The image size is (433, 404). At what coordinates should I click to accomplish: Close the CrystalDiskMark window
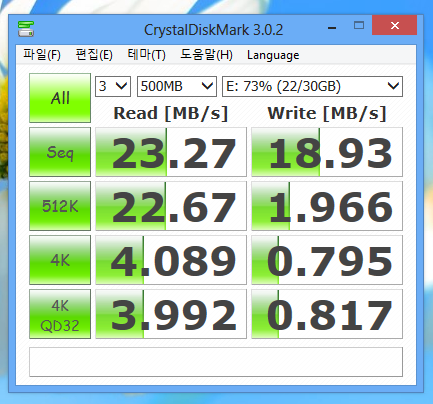(x=395, y=25)
